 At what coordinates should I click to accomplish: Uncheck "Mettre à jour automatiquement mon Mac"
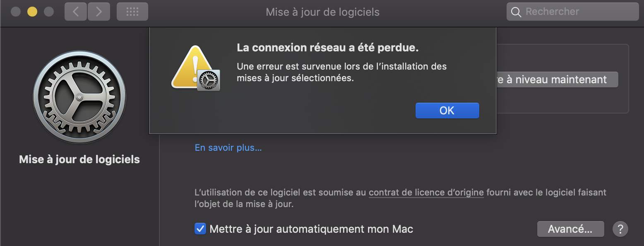click(x=200, y=229)
